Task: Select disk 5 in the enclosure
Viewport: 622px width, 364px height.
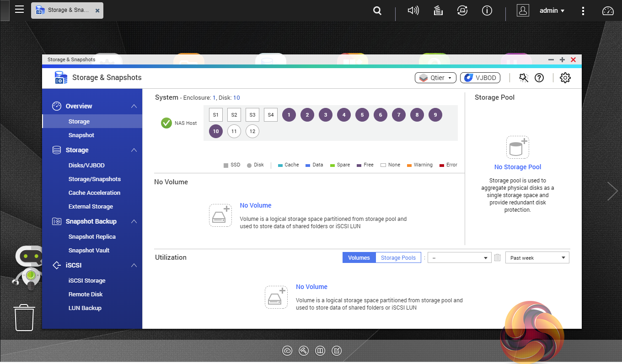Action: (362, 115)
